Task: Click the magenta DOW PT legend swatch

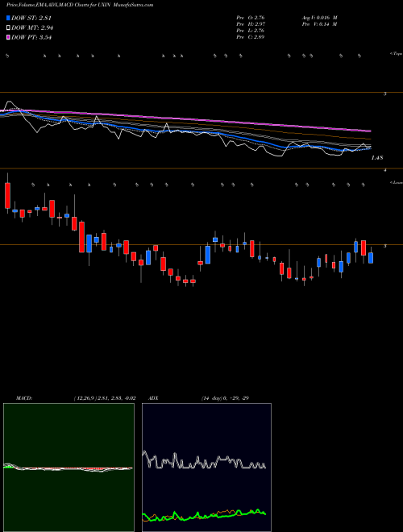Action: pos(8,37)
